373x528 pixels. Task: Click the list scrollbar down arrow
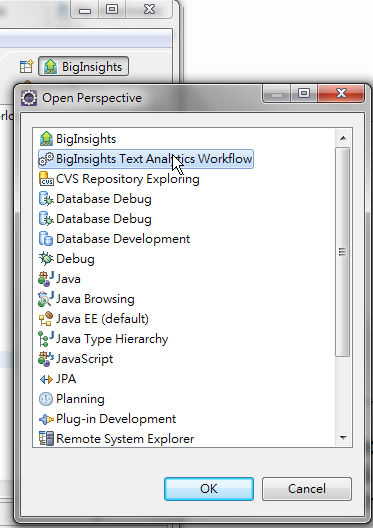pos(343,438)
